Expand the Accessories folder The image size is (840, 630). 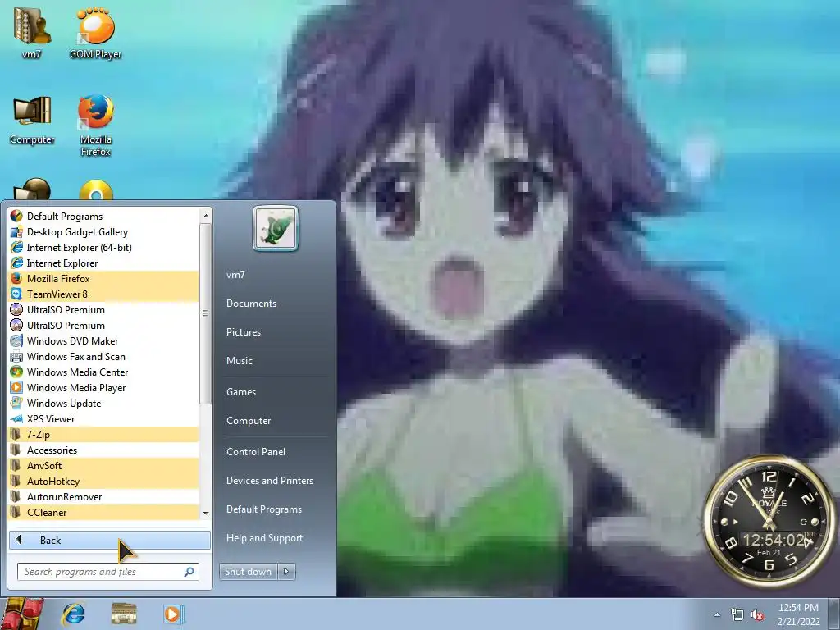pyautogui.click(x=104, y=450)
